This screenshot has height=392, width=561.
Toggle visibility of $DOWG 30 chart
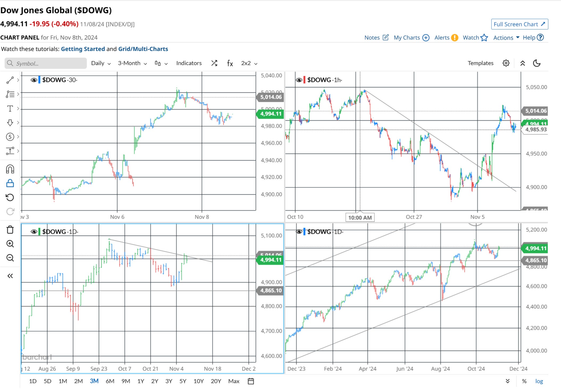[x=34, y=80]
